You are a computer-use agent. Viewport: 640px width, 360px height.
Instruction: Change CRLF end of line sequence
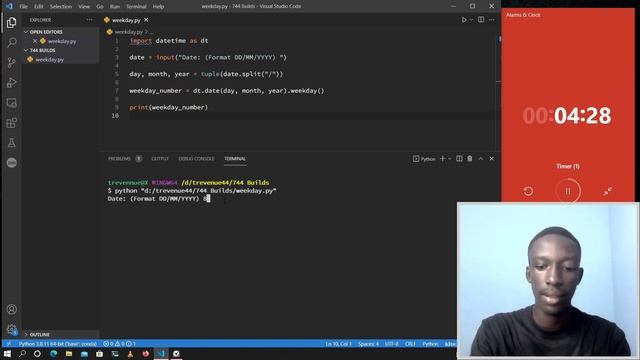click(x=410, y=344)
